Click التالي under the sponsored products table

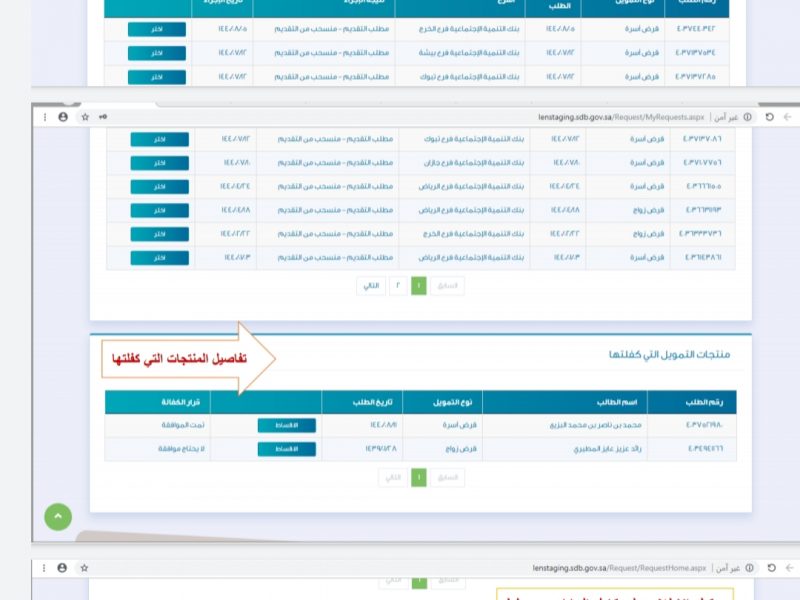(x=393, y=478)
